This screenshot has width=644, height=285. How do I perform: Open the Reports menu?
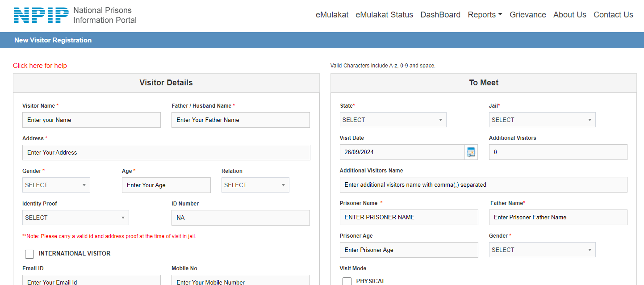pos(485,15)
